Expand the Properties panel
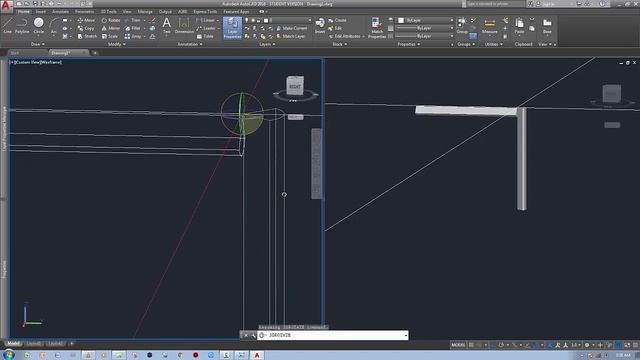 click(x=408, y=44)
